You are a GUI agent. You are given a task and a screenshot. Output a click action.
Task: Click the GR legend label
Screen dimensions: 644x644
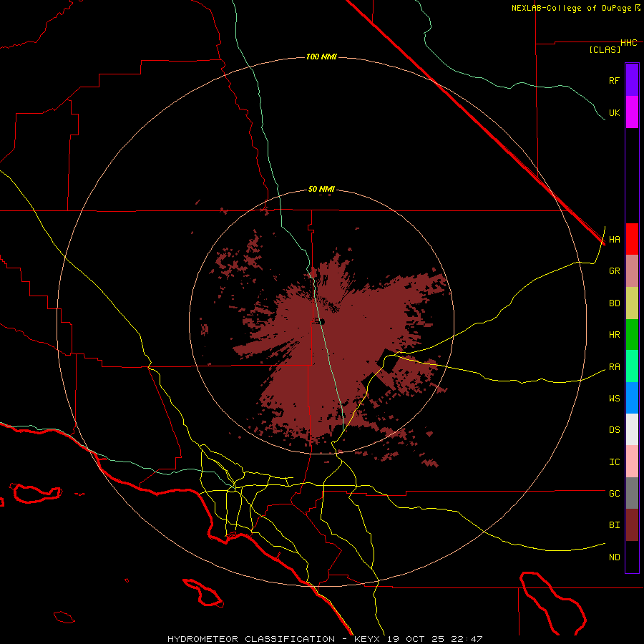pyautogui.click(x=614, y=271)
